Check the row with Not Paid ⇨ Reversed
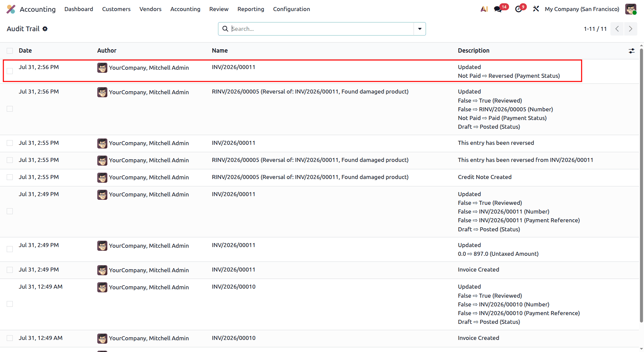Image resolution: width=644 pixels, height=352 pixels. click(x=10, y=71)
